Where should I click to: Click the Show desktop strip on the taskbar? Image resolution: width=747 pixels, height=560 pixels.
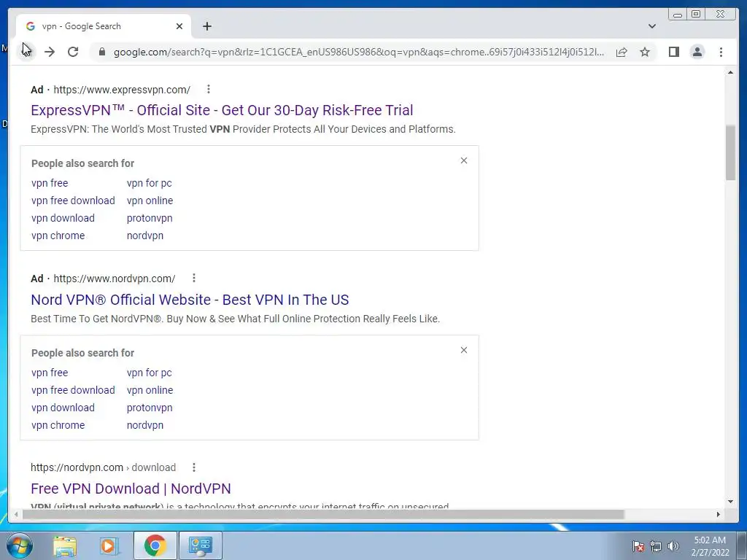(741, 545)
